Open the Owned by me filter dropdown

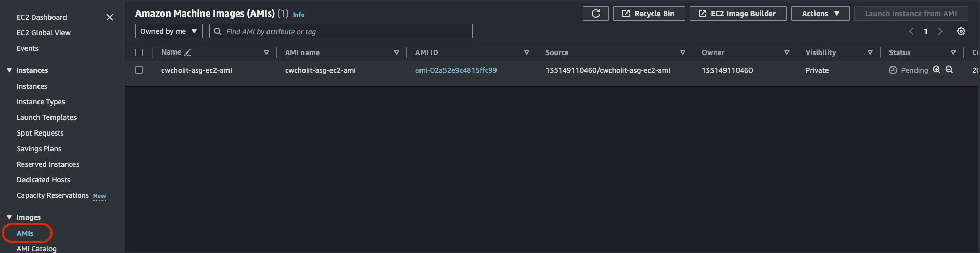pos(169,31)
